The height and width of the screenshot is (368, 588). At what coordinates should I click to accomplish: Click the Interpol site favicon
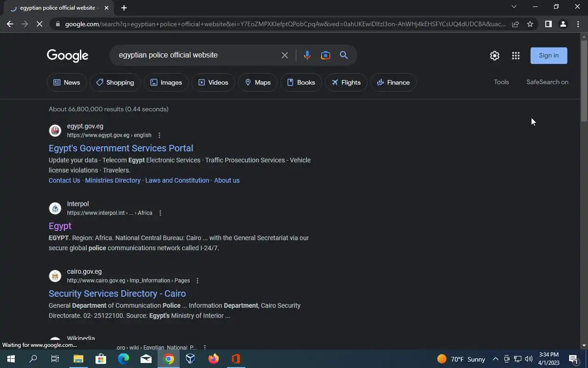[x=55, y=208]
